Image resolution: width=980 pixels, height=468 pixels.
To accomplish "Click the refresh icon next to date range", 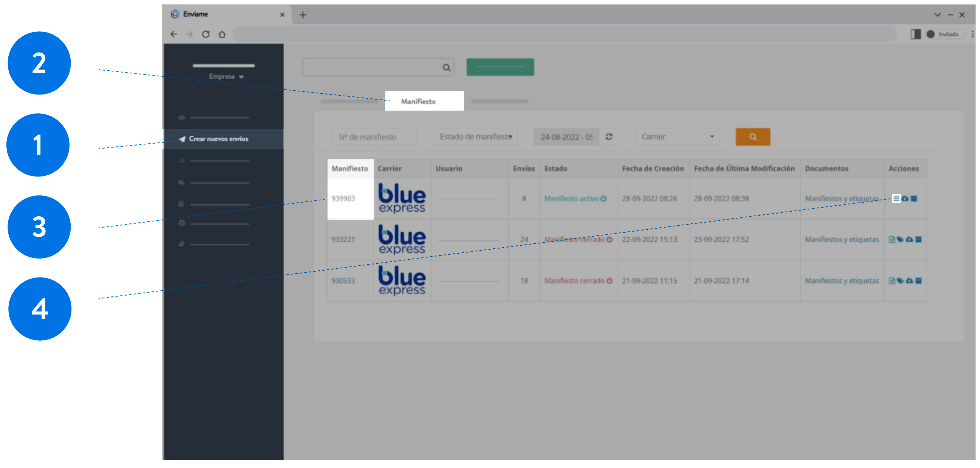I will pyautogui.click(x=609, y=137).
